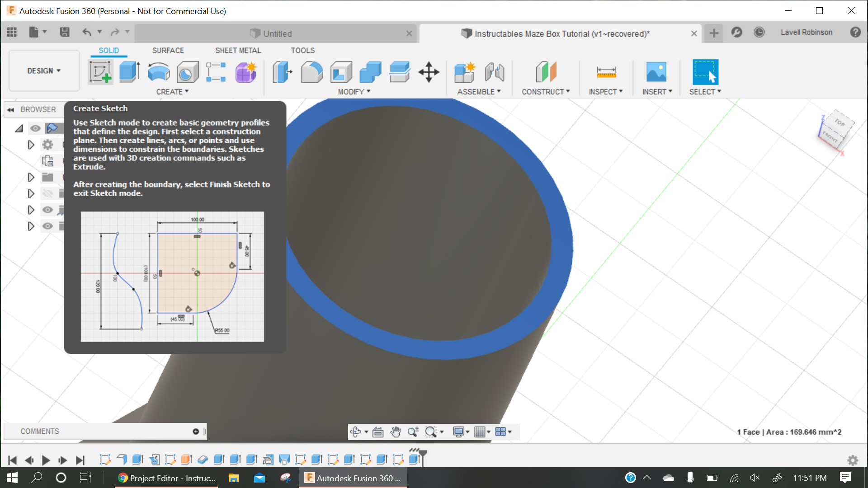Open the Help question mark icon
The height and width of the screenshot is (488, 868).
tap(855, 32)
